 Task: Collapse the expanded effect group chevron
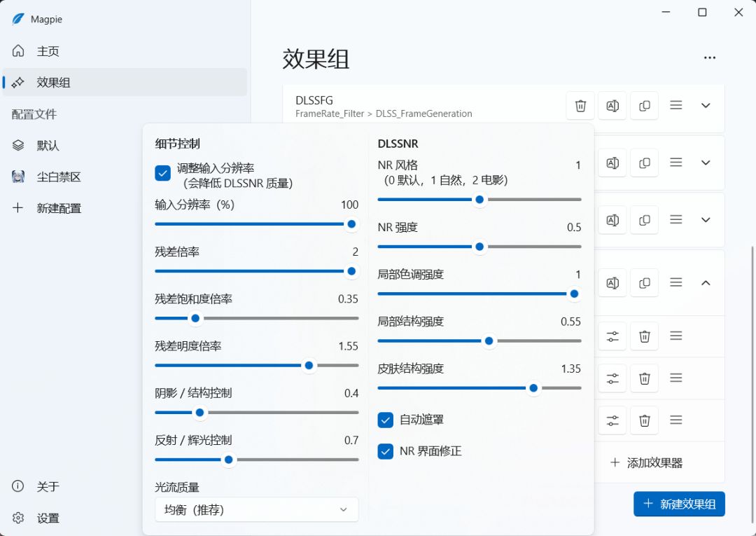[x=706, y=283]
